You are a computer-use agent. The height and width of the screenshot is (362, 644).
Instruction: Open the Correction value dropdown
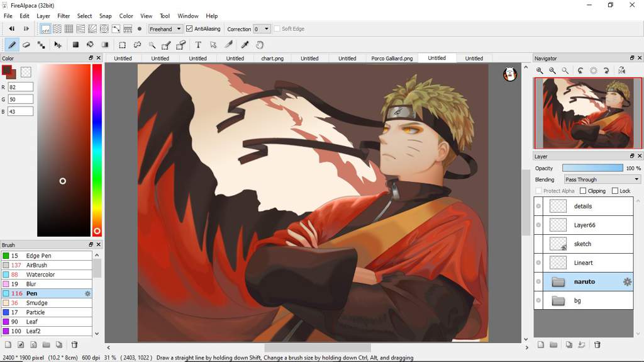pyautogui.click(x=262, y=29)
